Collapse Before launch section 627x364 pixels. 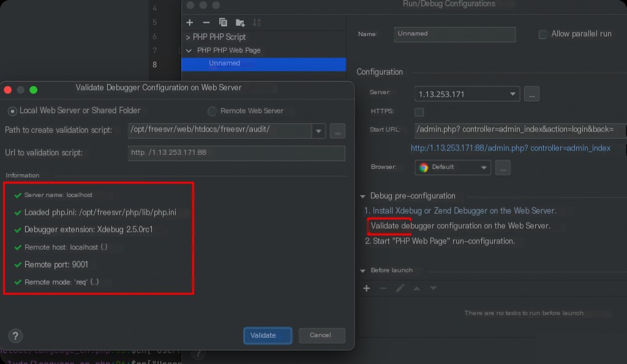362,271
